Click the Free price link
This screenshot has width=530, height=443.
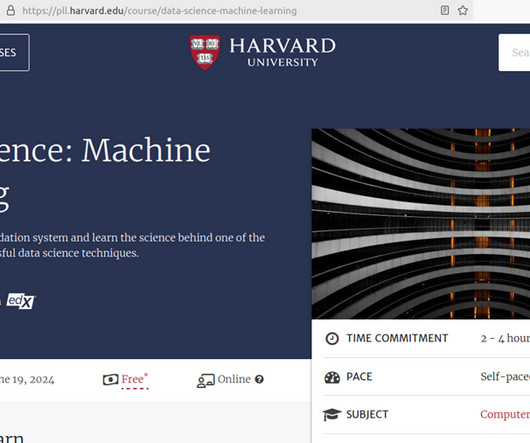tap(135, 379)
